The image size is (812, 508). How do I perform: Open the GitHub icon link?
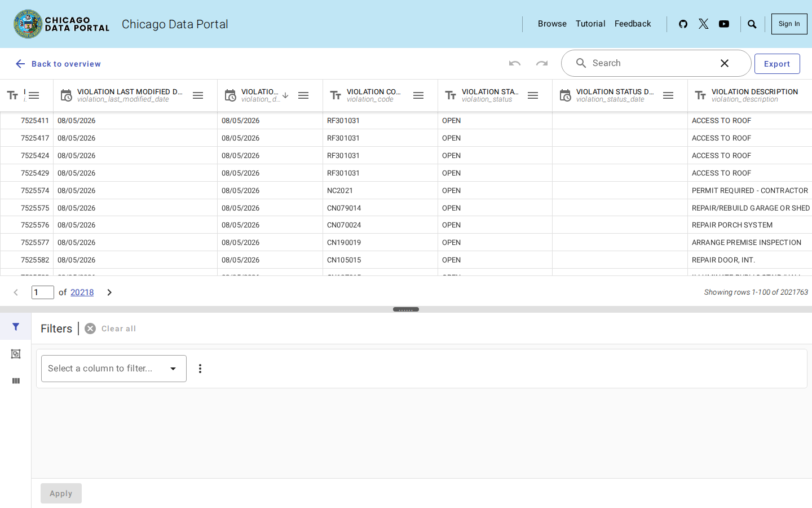[x=683, y=24]
